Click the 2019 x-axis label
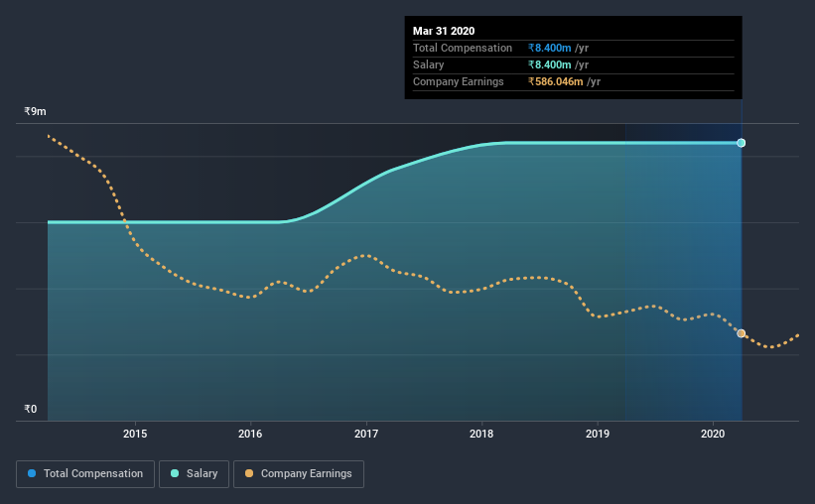 tap(598, 434)
